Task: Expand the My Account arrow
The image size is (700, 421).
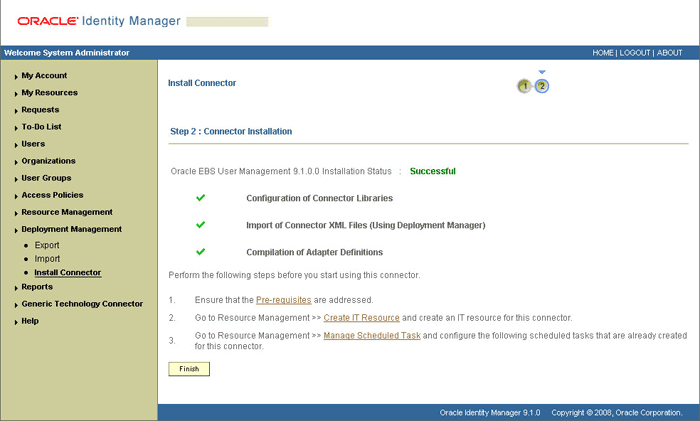Action: [x=16, y=76]
